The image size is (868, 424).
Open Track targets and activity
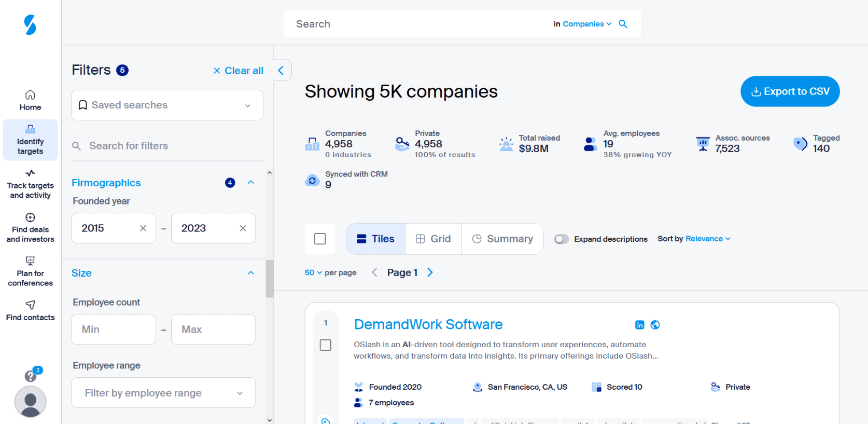click(x=30, y=184)
